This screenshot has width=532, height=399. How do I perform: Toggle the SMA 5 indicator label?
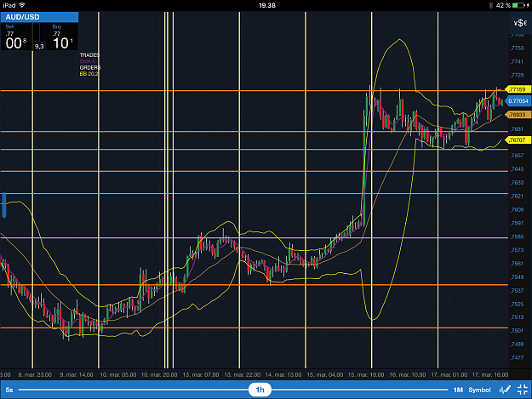88,61
